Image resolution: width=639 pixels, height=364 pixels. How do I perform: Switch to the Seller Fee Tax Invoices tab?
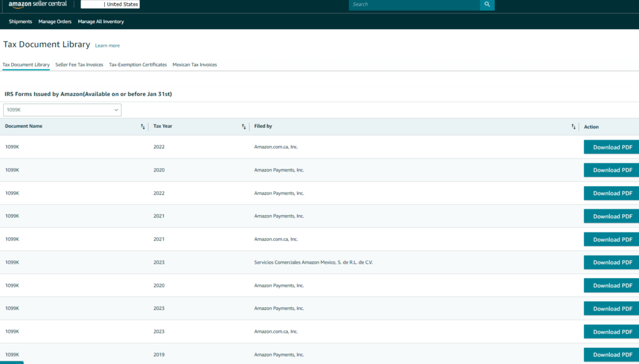pos(79,65)
